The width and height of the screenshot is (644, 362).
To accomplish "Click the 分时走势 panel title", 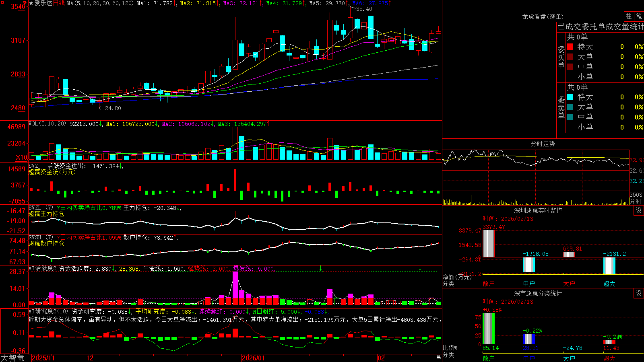I will pyautogui.click(x=543, y=144).
